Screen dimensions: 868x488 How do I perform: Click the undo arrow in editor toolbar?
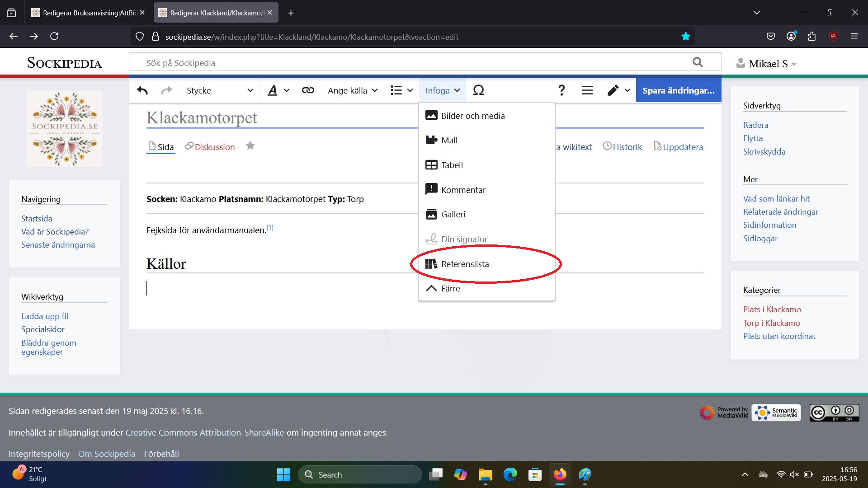tap(142, 90)
